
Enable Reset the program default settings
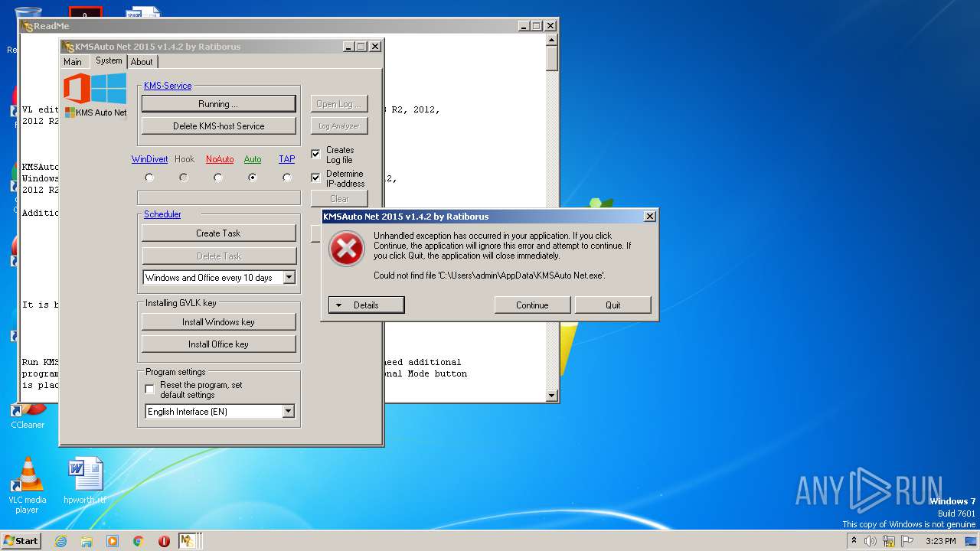pos(150,389)
